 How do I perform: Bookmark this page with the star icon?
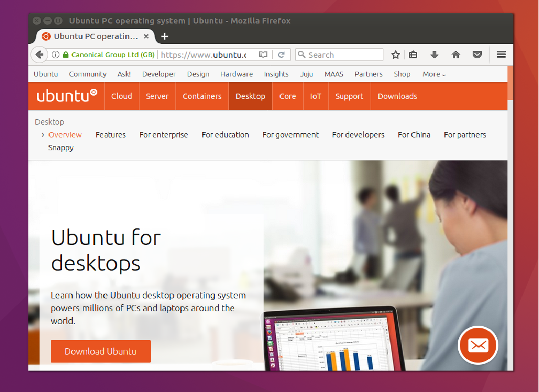coord(396,55)
